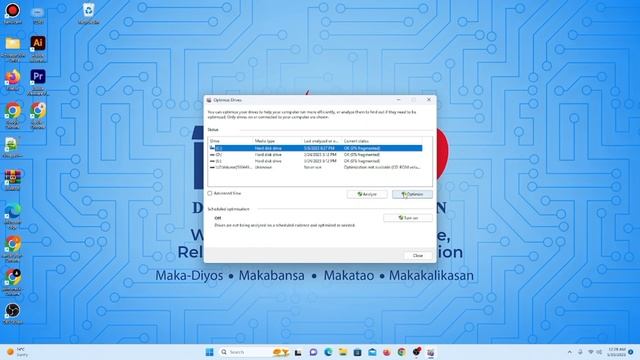Open File Explorer from the taskbar
The height and width of the screenshot is (360, 640).
pos(343,352)
